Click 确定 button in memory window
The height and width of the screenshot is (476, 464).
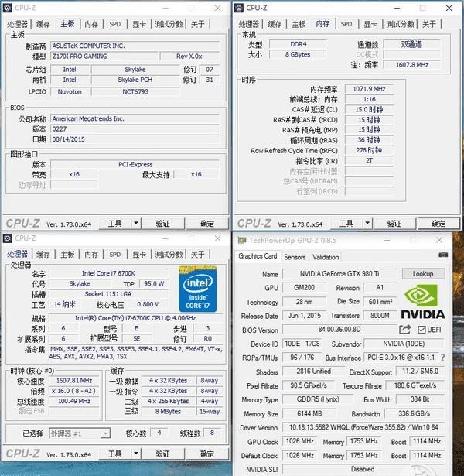[x=438, y=224]
